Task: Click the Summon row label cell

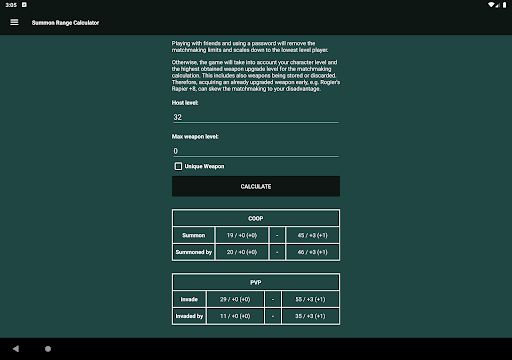Action: click(x=194, y=235)
